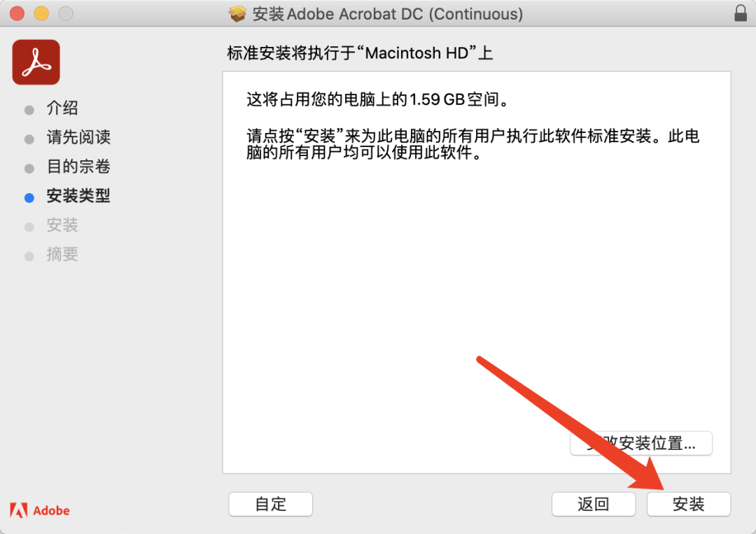The width and height of the screenshot is (756, 534).
Task: Select the 安装类型 step in sidebar
Action: [78, 196]
